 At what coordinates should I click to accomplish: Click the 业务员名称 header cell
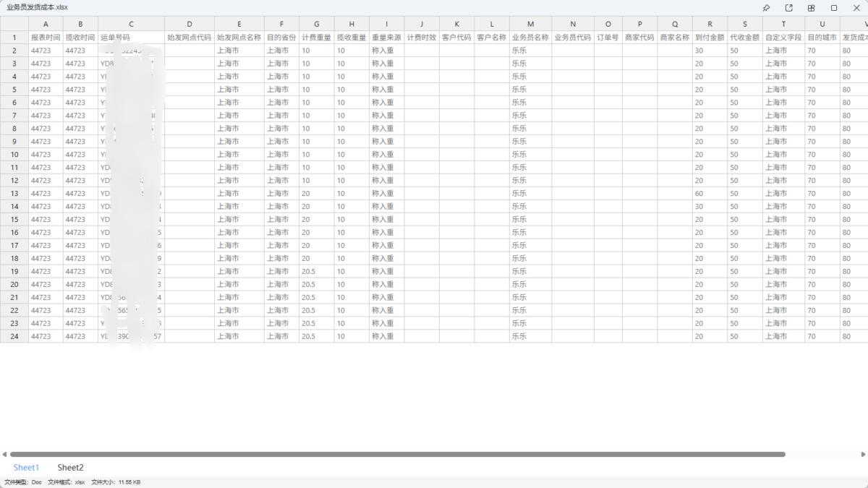530,37
